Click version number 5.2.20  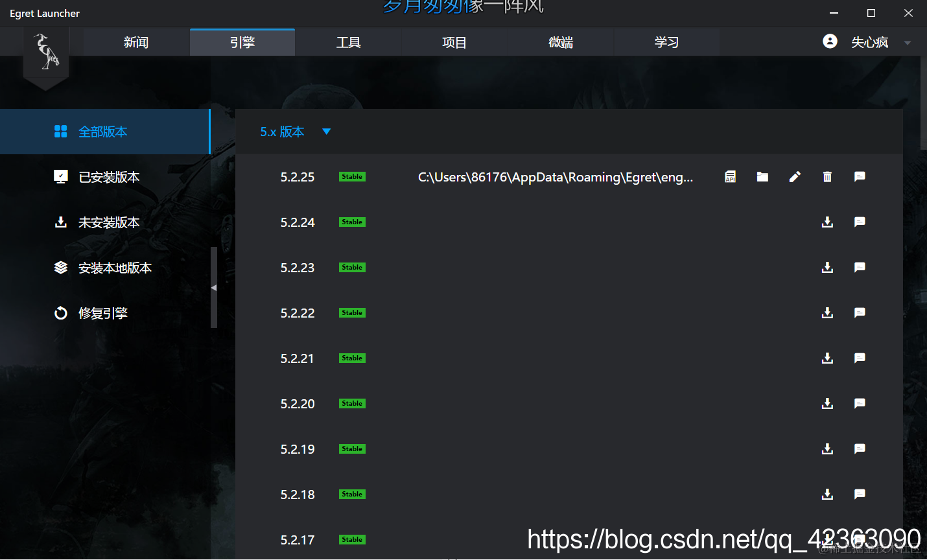298,404
